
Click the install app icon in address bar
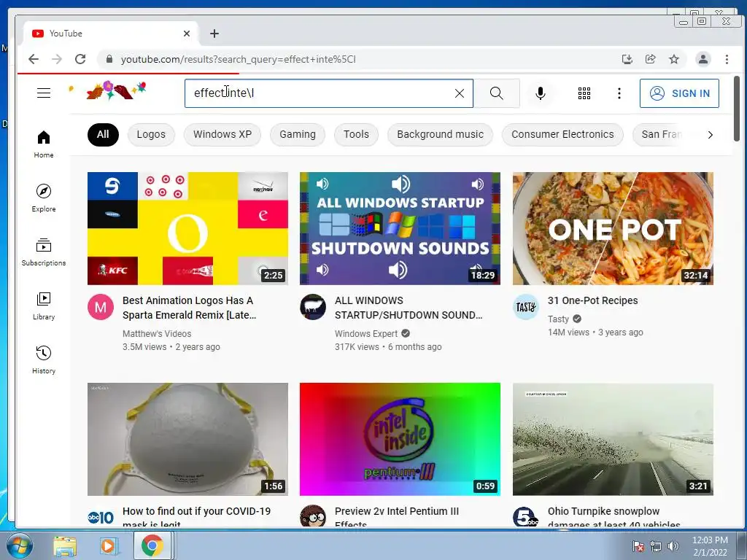pyautogui.click(x=627, y=59)
